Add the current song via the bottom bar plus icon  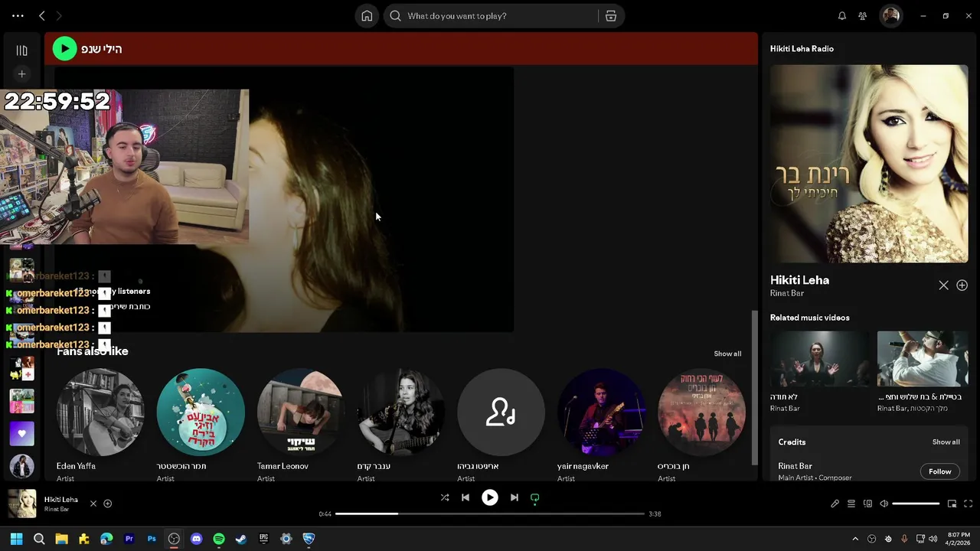coord(108,504)
